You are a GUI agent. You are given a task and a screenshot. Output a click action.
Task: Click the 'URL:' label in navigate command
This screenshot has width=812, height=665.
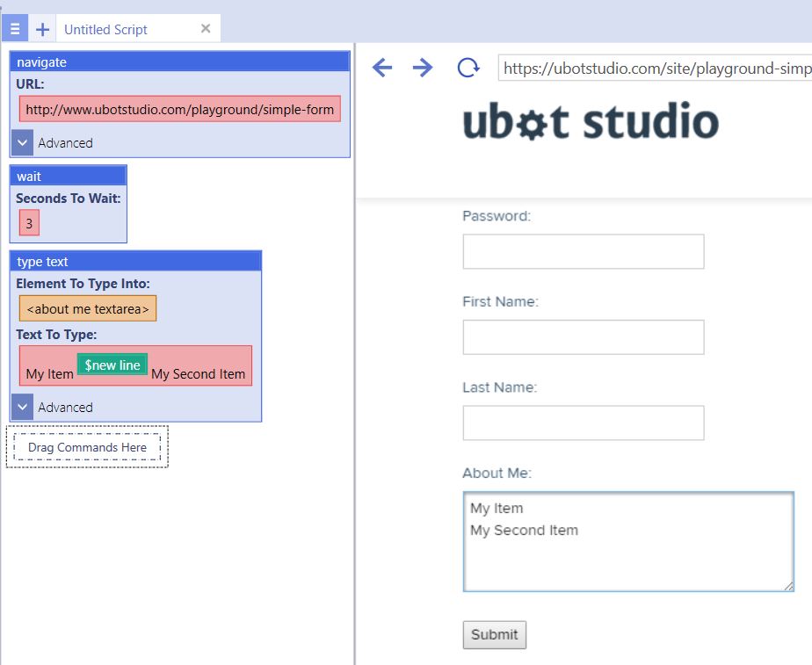coord(30,83)
